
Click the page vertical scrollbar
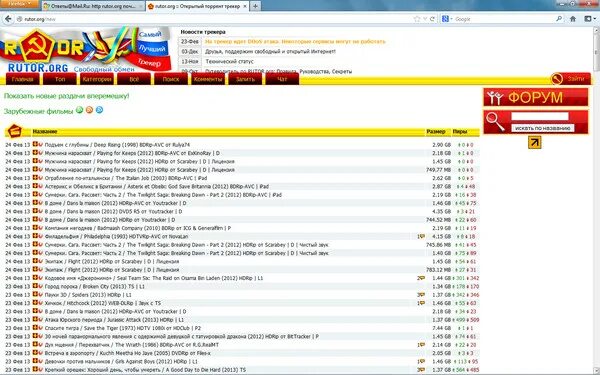coord(597,199)
